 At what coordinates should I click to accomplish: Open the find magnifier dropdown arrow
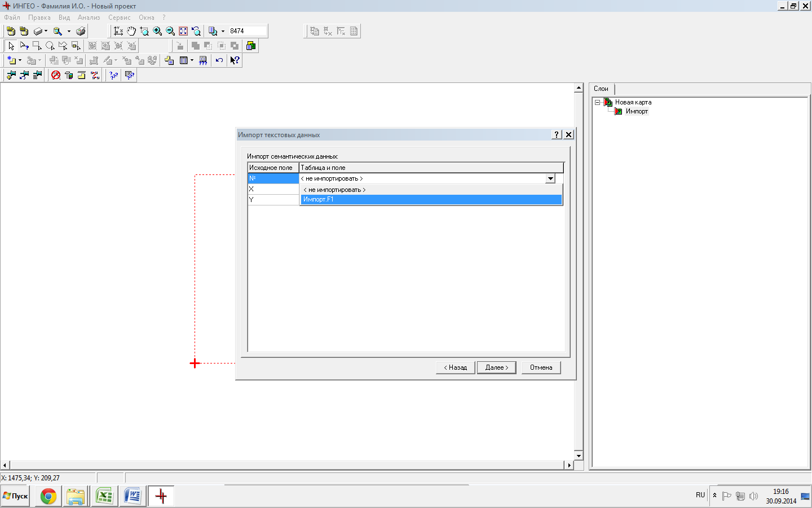69,31
